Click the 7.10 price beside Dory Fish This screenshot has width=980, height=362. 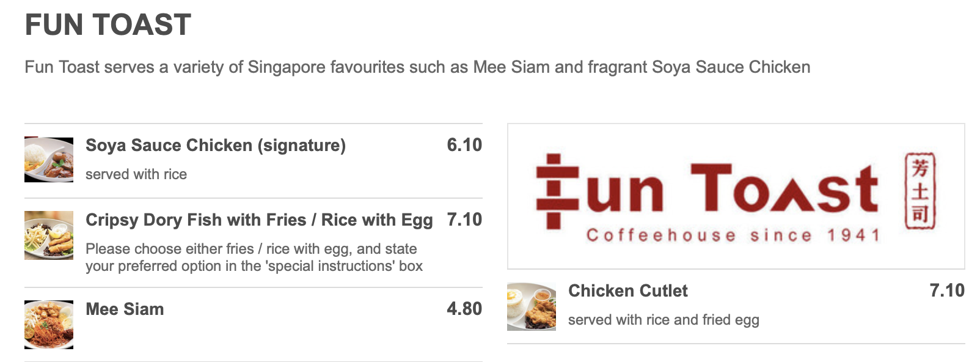coord(464,220)
